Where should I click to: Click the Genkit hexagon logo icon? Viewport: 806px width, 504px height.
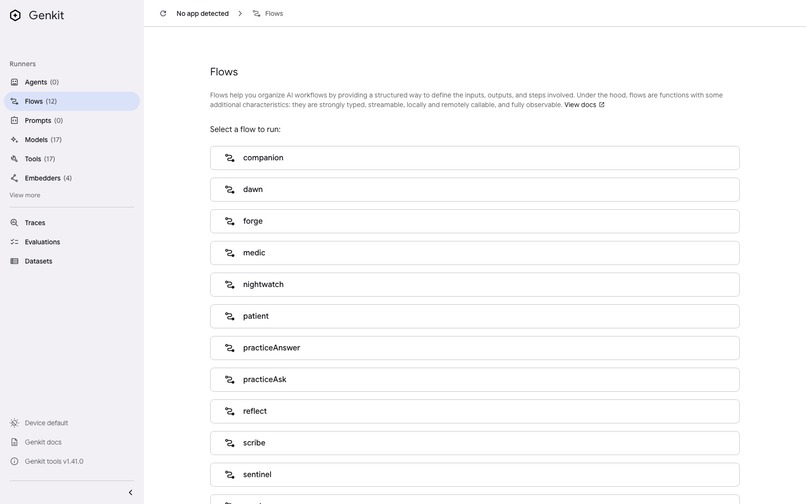pyautogui.click(x=15, y=15)
